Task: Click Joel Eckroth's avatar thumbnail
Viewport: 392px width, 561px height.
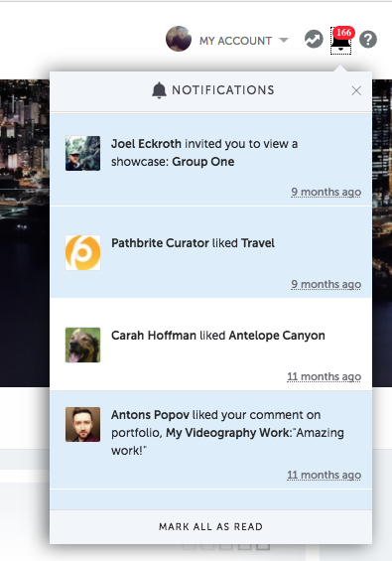Action: [x=82, y=153]
